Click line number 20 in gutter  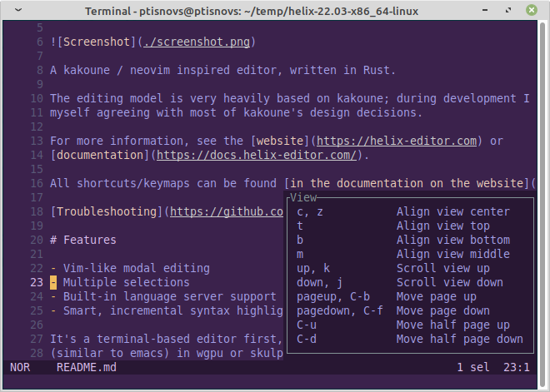37,240
